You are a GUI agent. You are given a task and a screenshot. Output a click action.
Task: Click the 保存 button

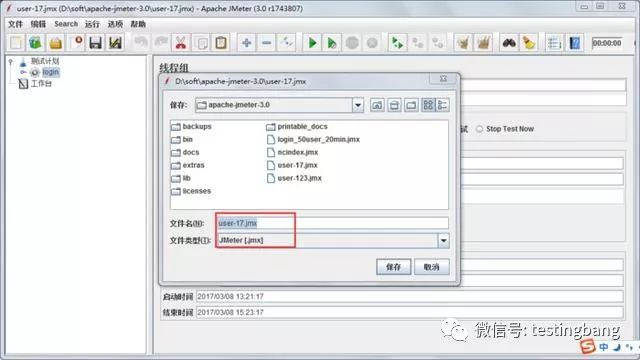click(x=393, y=267)
